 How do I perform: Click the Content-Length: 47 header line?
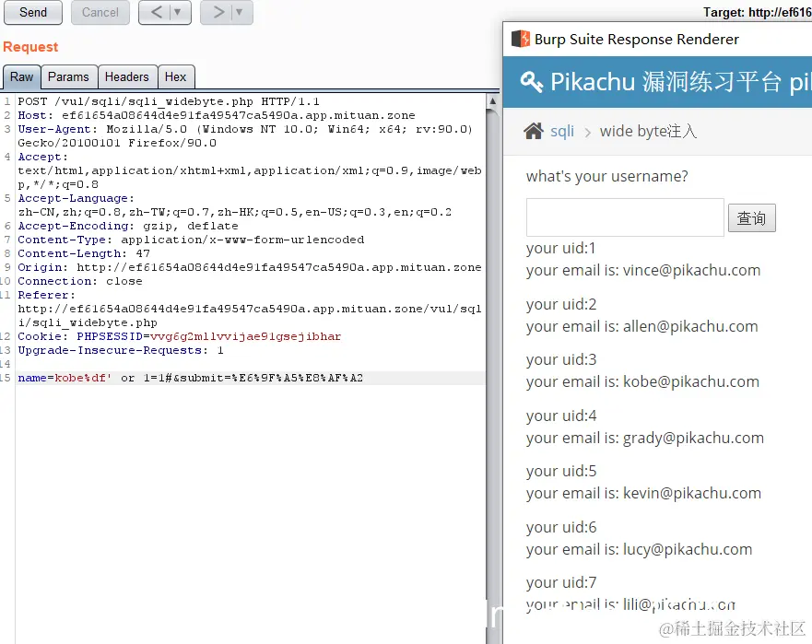point(84,253)
